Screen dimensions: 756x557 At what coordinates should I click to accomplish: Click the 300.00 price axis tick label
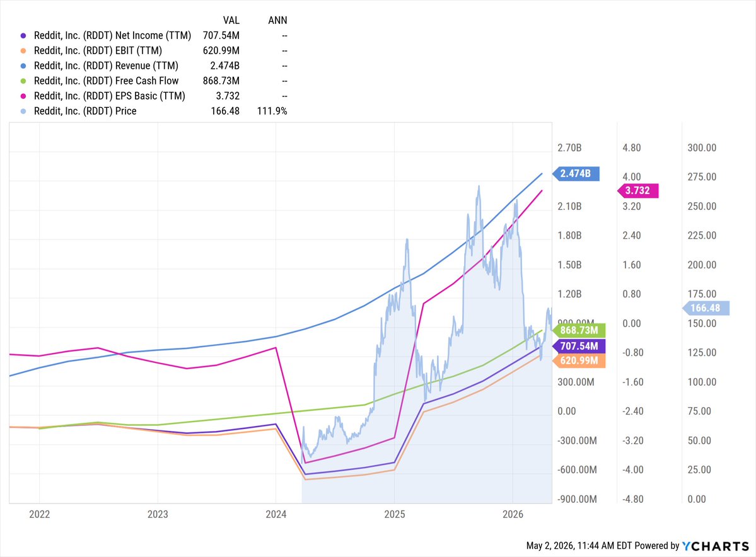click(x=702, y=148)
